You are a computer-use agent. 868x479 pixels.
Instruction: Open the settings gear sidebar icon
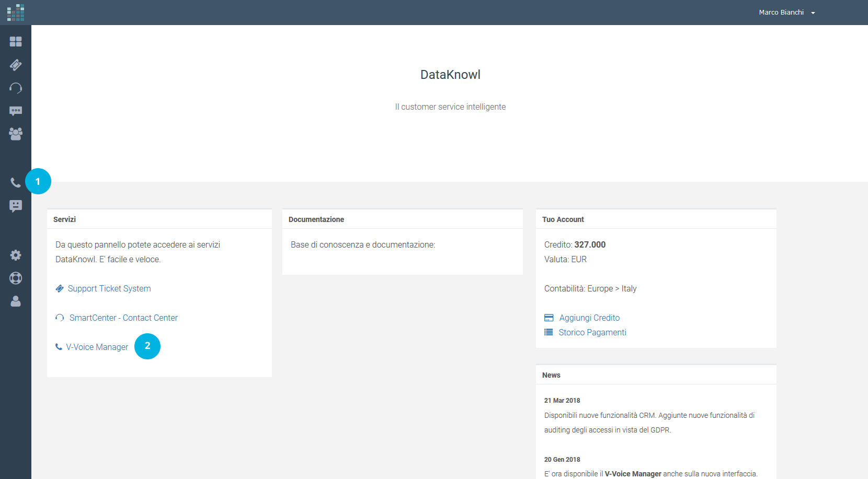(16, 255)
